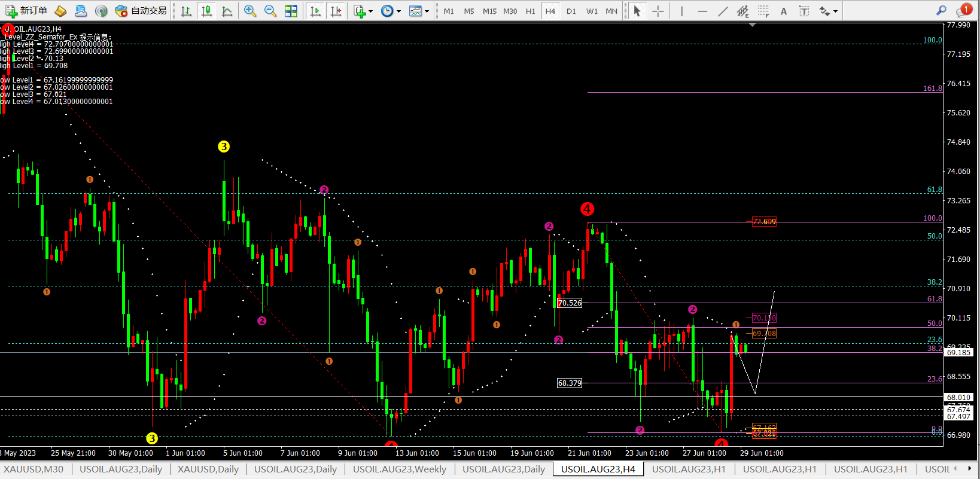Image resolution: width=980 pixels, height=479 pixels.
Task: Select the USOIL.AUG23,H4 chart tab
Action: pos(598,469)
